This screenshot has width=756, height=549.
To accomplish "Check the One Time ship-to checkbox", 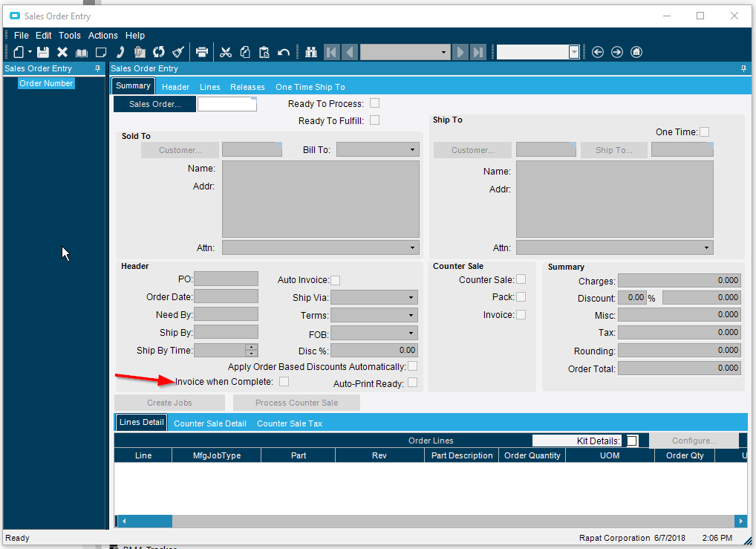I will click(x=704, y=132).
